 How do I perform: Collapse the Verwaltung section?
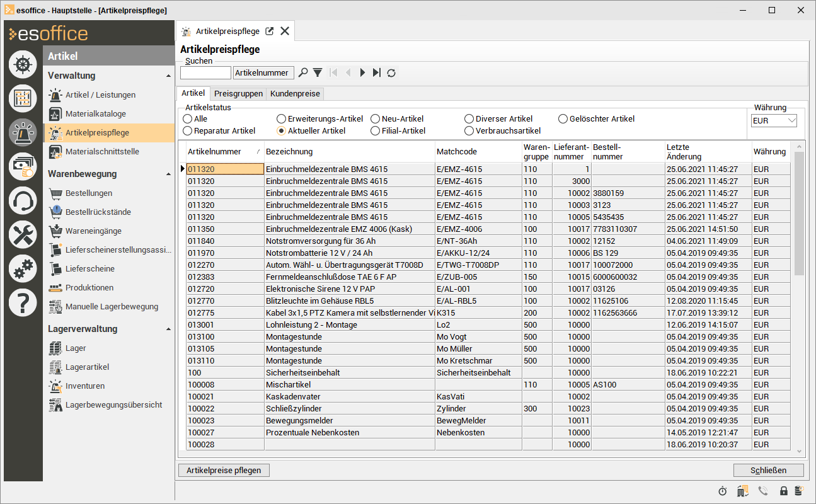pos(168,76)
